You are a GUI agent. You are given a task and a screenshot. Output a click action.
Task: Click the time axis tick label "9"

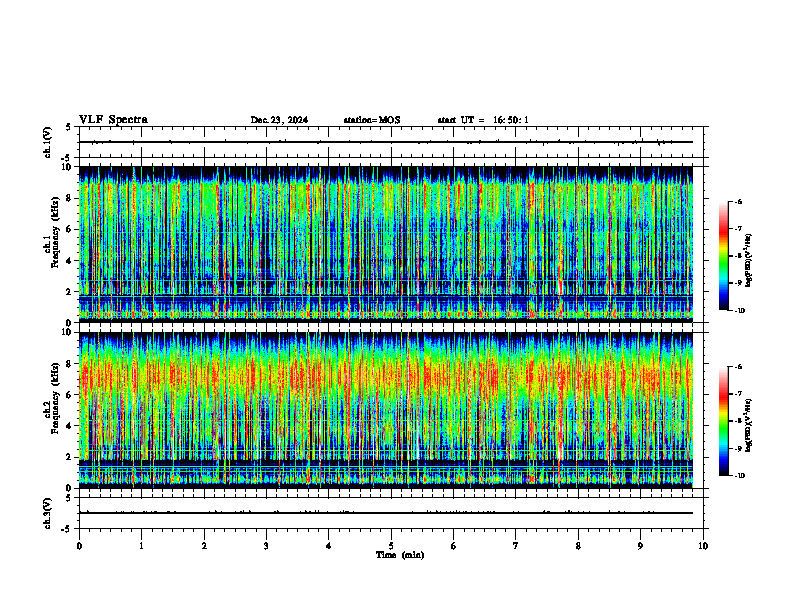click(x=640, y=546)
